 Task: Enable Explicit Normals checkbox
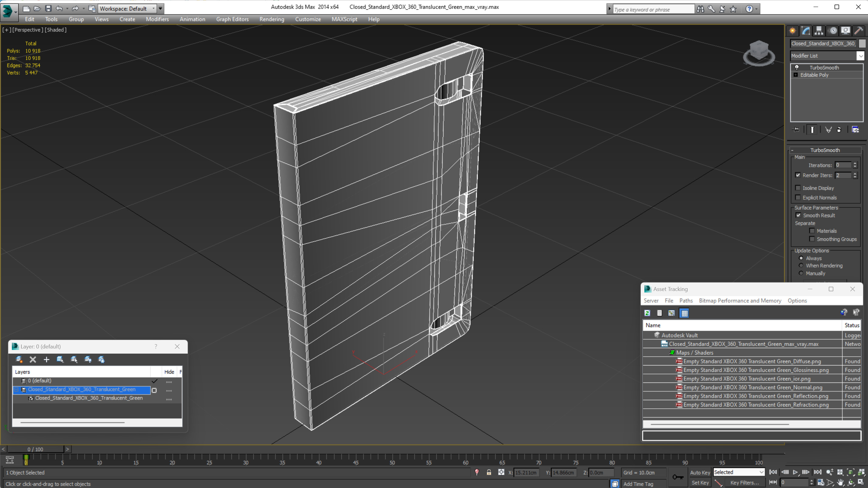798,197
